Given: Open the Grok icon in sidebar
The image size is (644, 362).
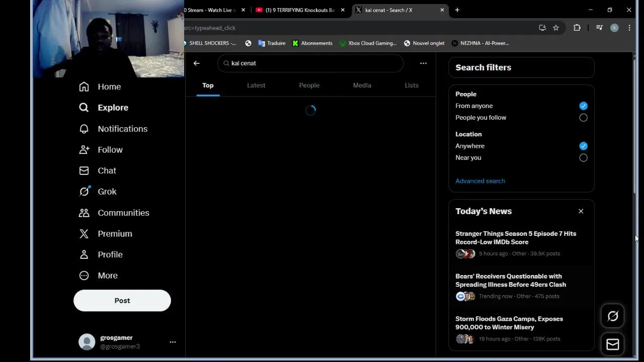Looking at the screenshot, I should point(84,192).
